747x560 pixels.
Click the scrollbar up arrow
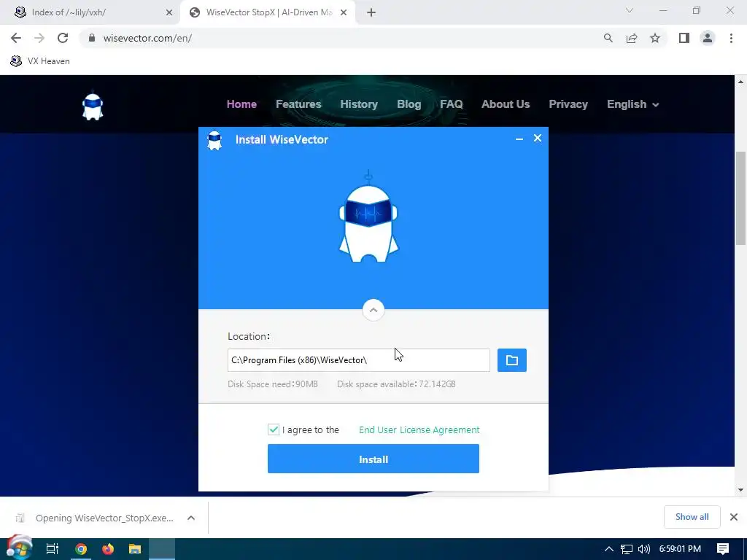pos(741,82)
